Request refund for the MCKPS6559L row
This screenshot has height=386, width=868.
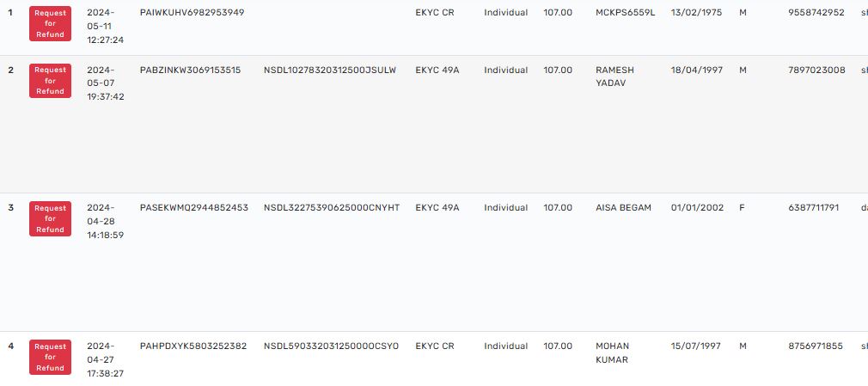[x=50, y=23]
